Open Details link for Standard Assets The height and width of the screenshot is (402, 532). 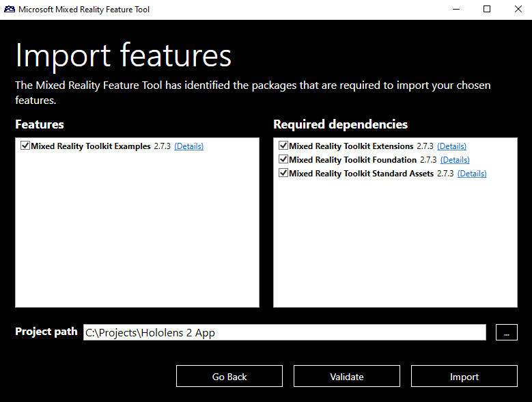point(472,174)
